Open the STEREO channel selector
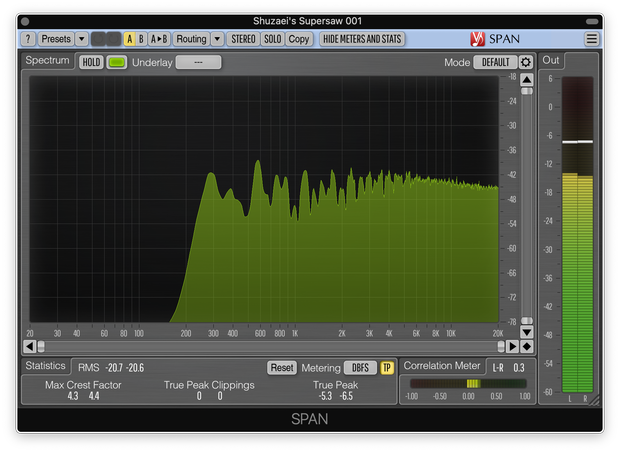The height and width of the screenshot is (452, 620). [x=243, y=39]
